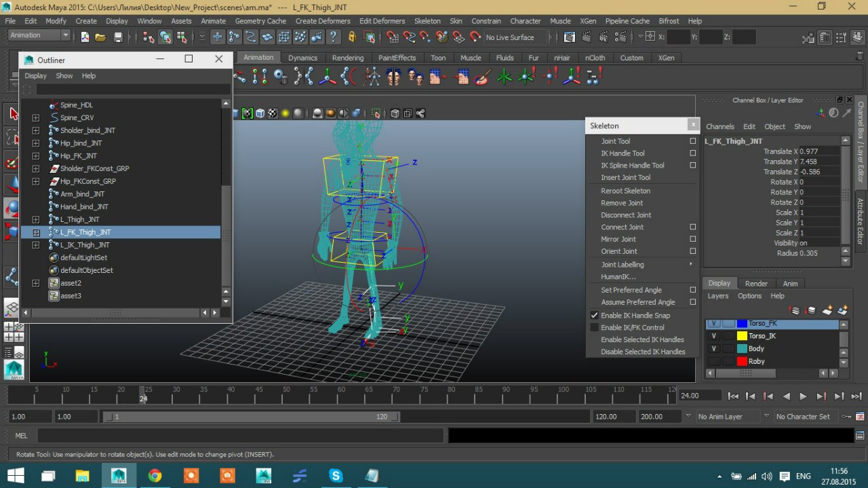868x488 pixels.
Task: Switch to the Rendering shelf tab
Action: point(348,58)
